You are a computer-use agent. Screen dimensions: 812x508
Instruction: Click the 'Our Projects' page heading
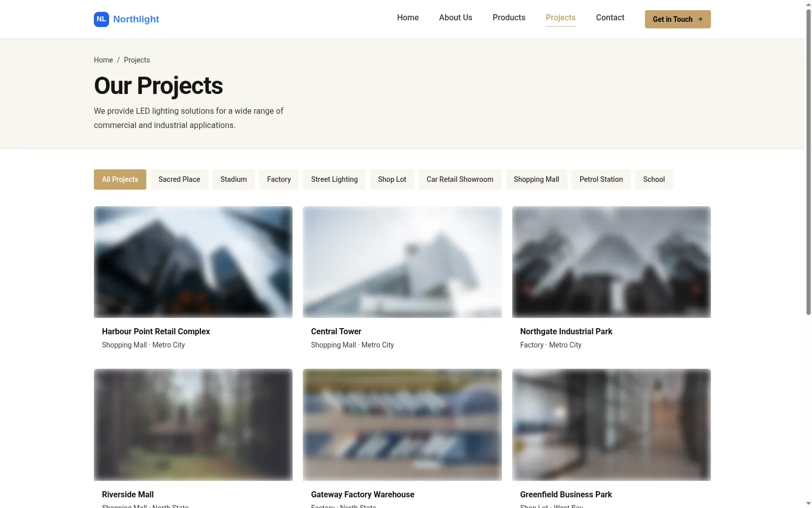[x=158, y=85]
